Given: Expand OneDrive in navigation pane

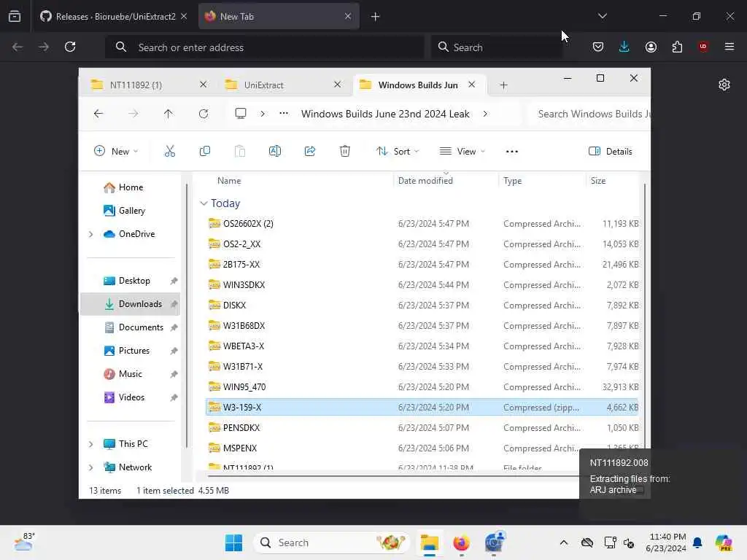Looking at the screenshot, I should (x=91, y=234).
